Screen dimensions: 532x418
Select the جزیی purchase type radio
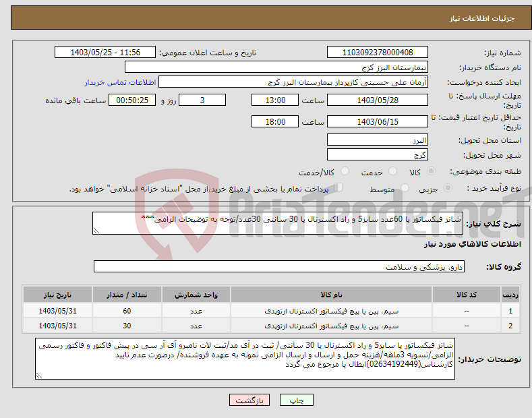448,188
